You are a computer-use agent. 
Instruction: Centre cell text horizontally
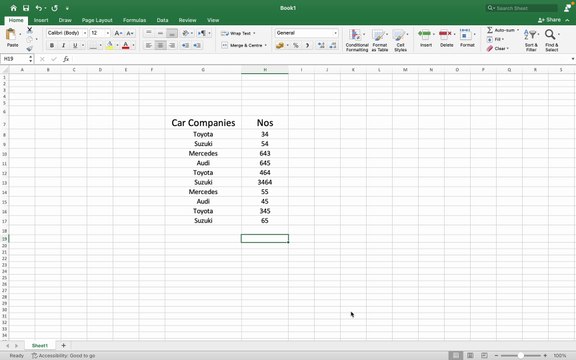tap(160, 45)
